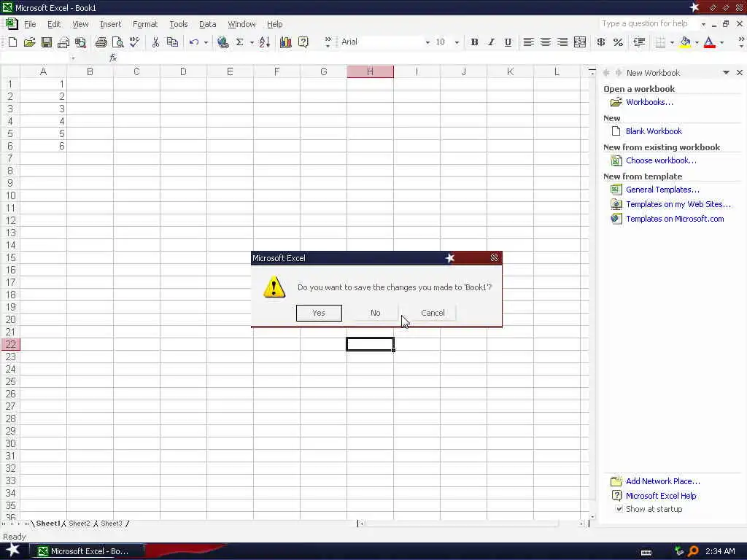Toggle underline formatting
Viewport: 747px width, 560px height.
coord(508,42)
